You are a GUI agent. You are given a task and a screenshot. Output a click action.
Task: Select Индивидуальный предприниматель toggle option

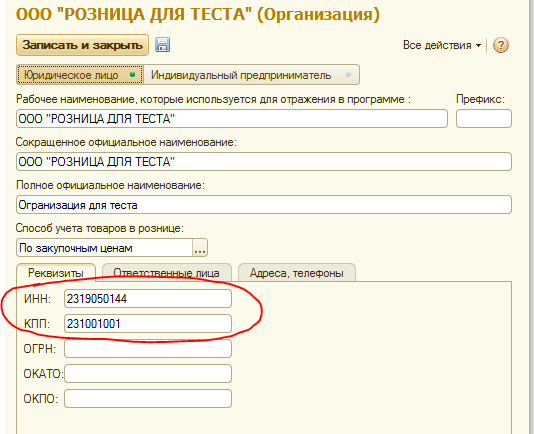click(251, 75)
